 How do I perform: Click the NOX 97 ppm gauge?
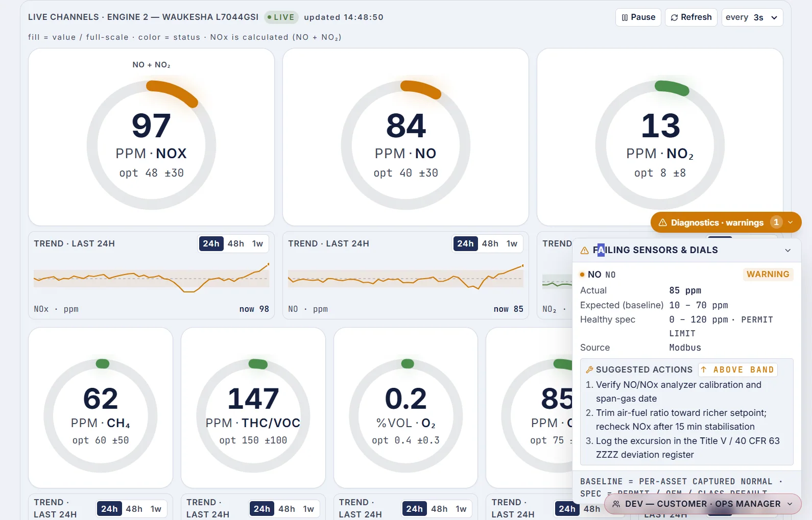click(x=151, y=145)
